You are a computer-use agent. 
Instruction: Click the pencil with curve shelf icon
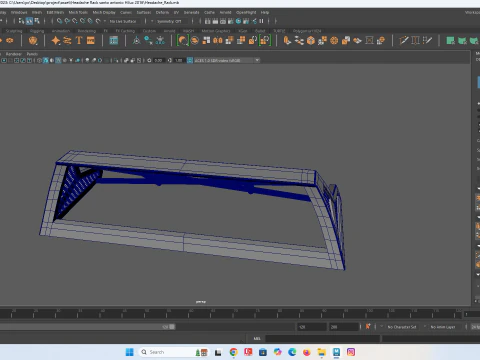pos(404,41)
